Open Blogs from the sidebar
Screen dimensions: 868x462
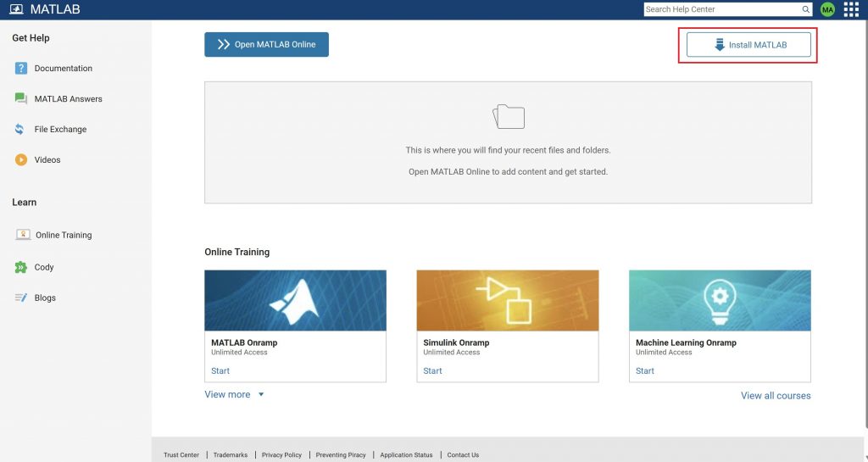45,298
